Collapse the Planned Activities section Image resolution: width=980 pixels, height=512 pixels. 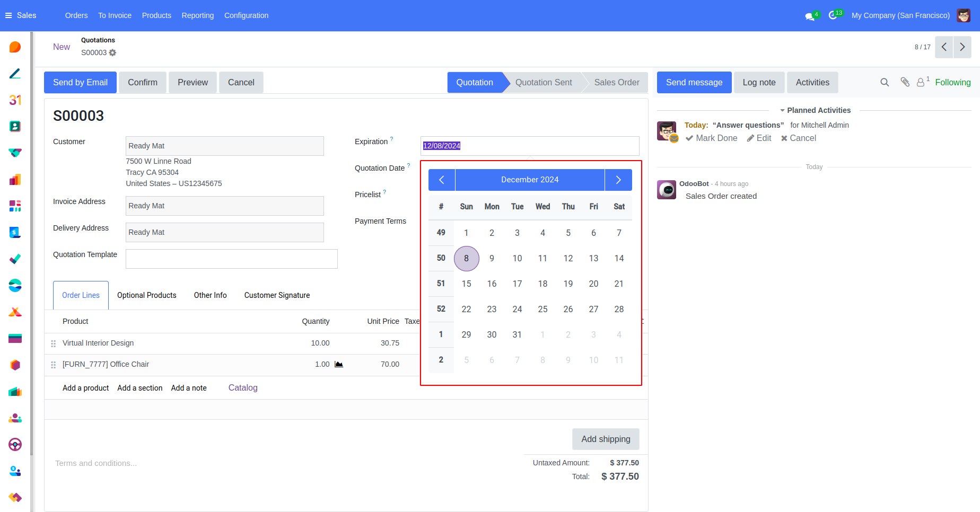point(815,110)
